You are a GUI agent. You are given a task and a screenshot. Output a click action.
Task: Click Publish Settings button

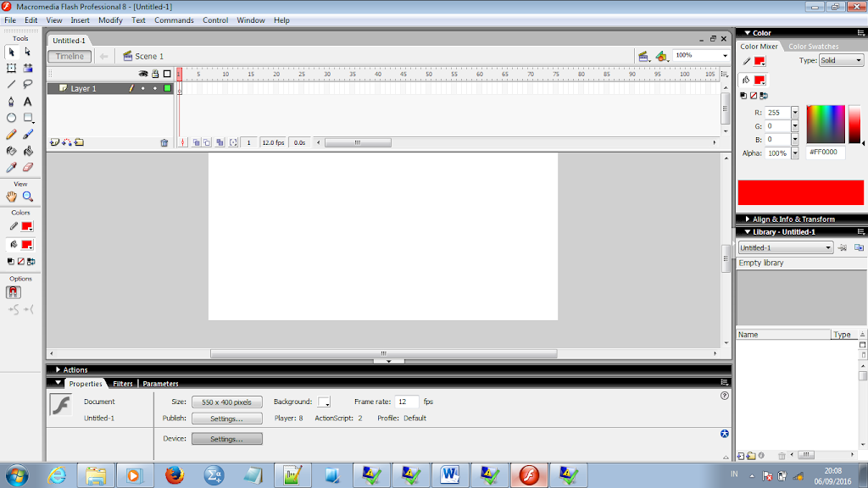[x=227, y=419]
